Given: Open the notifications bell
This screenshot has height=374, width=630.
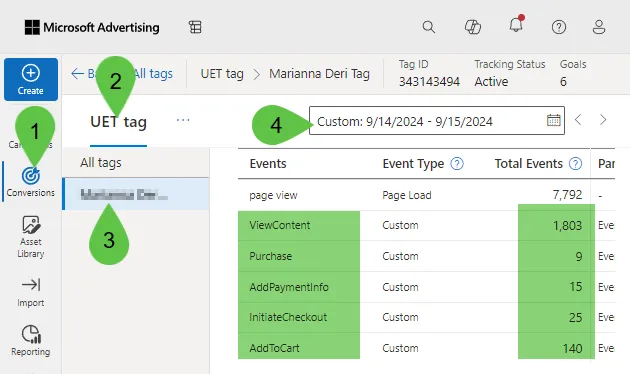Looking at the screenshot, I should pos(516,25).
